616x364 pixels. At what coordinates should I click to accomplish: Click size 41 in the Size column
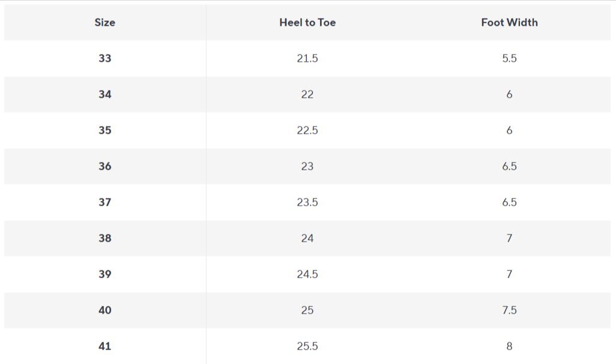(x=105, y=347)
